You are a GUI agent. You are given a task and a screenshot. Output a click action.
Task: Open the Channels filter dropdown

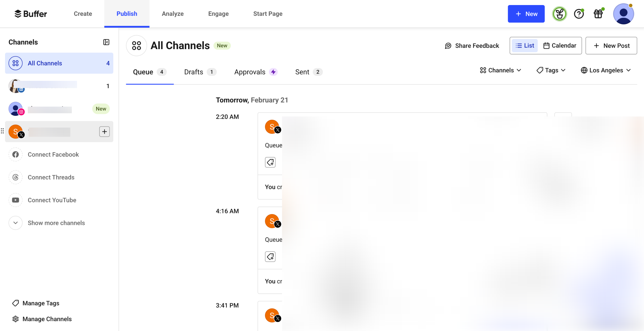pos(500,70)
